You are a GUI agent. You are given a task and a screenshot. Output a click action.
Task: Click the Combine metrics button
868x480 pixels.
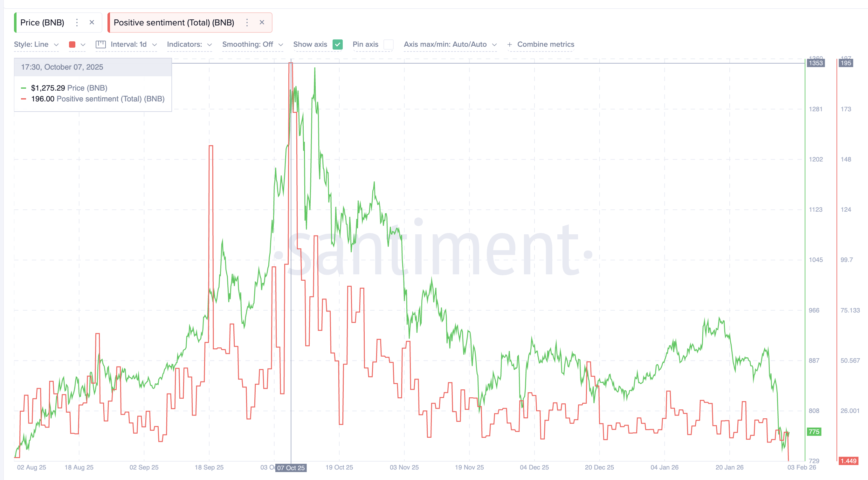point(546,44)
